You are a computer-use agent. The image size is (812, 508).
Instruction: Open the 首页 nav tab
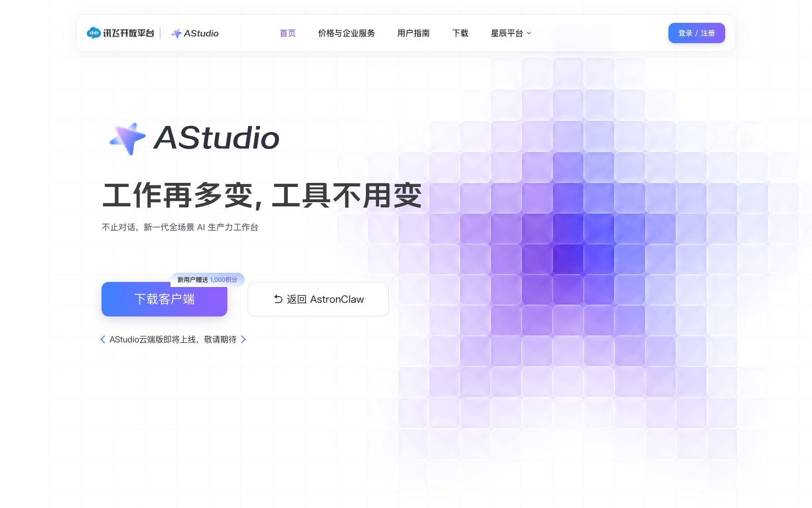[288, 33]
